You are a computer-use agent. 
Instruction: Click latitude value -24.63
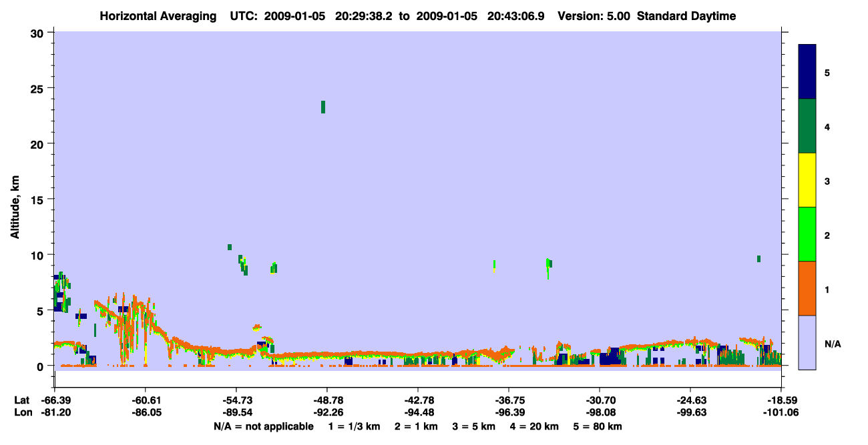pyautogui.click(x=690, y=400)
